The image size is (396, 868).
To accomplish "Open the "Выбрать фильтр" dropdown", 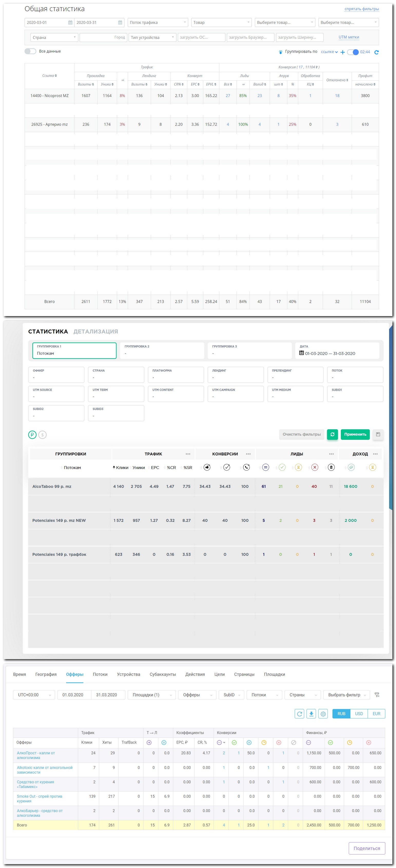I will coord(347,695).
